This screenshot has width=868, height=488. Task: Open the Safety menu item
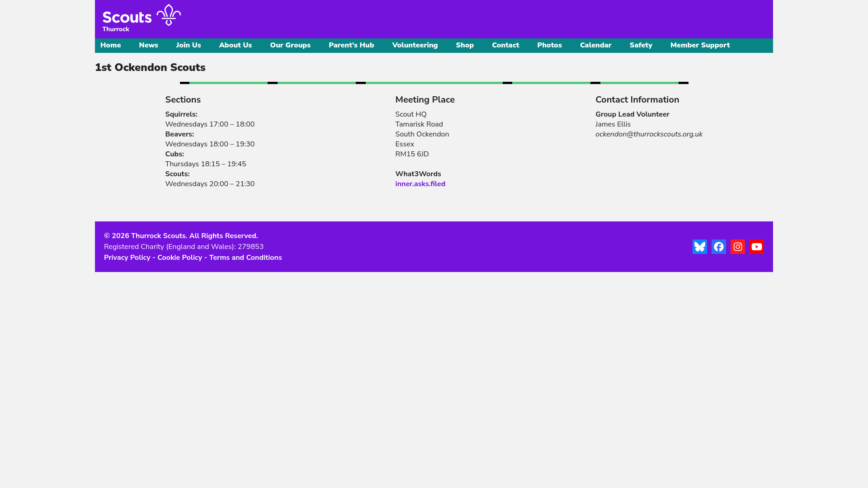click(x=641, y=45)
